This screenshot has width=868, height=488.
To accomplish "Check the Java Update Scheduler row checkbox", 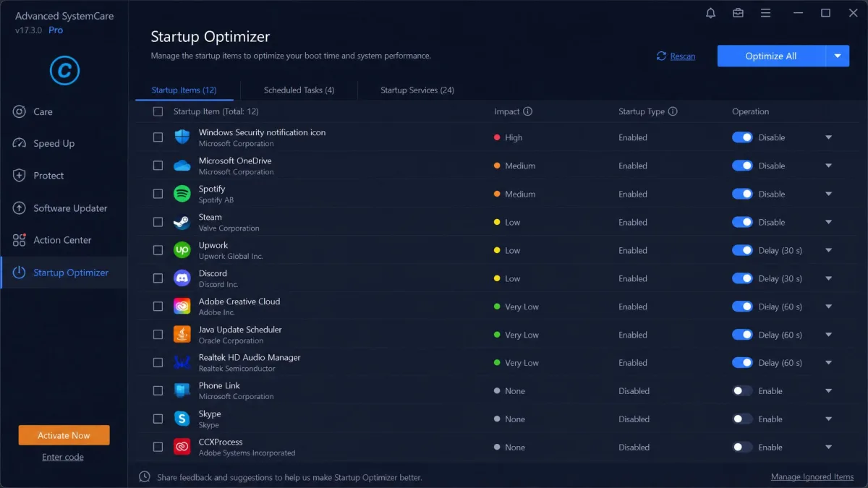I will (158, 335).
